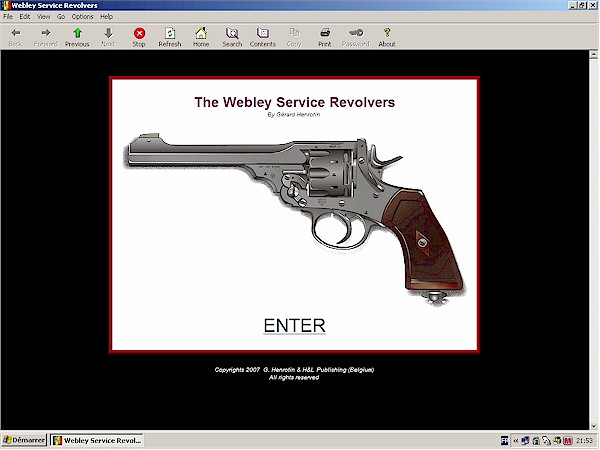Open the Contents toolbar icon

pos(263,33)
